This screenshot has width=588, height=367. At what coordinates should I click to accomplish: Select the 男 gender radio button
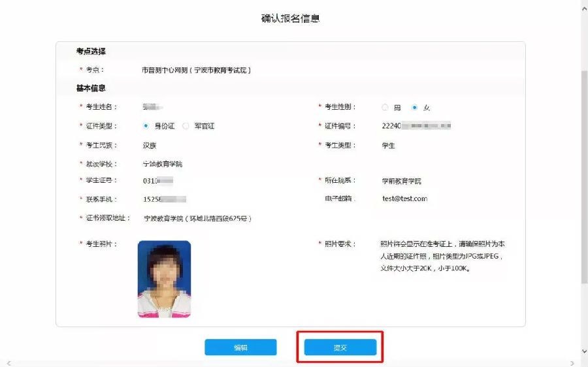[x=385, y=107]
